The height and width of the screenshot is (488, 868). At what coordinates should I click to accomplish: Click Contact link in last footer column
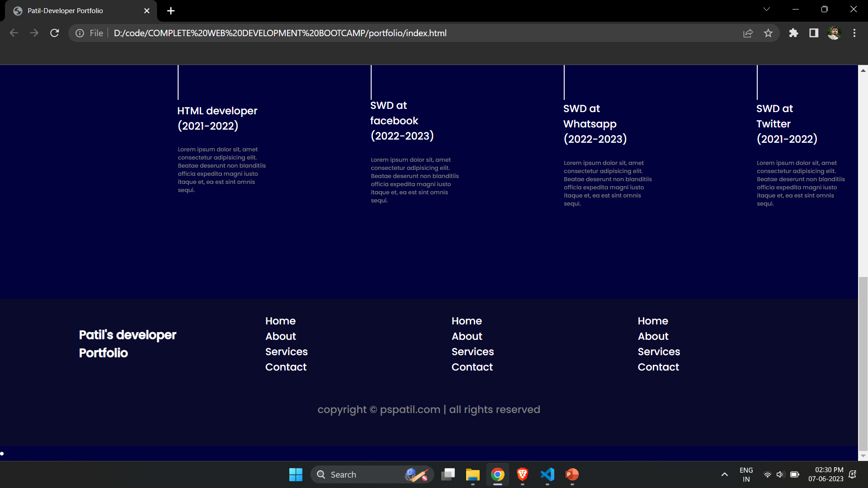click(658, 367)
